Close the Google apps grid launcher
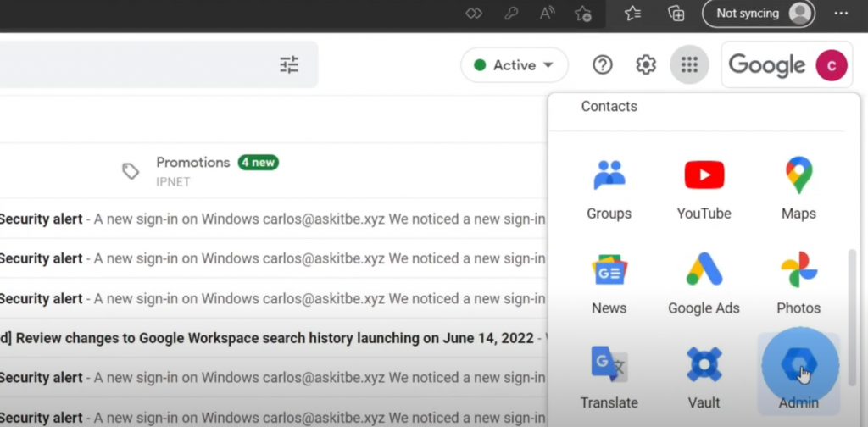This screenshot has height=427, width=868. tap(689, 65)
